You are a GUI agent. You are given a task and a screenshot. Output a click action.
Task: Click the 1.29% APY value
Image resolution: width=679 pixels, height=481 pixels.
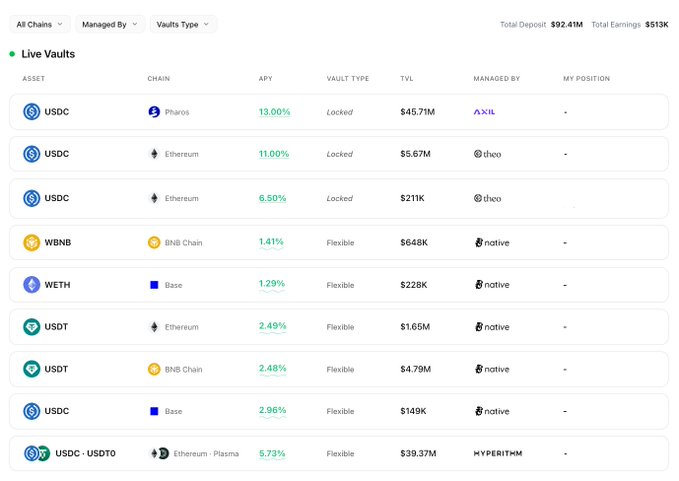click(x=272, y=284)
